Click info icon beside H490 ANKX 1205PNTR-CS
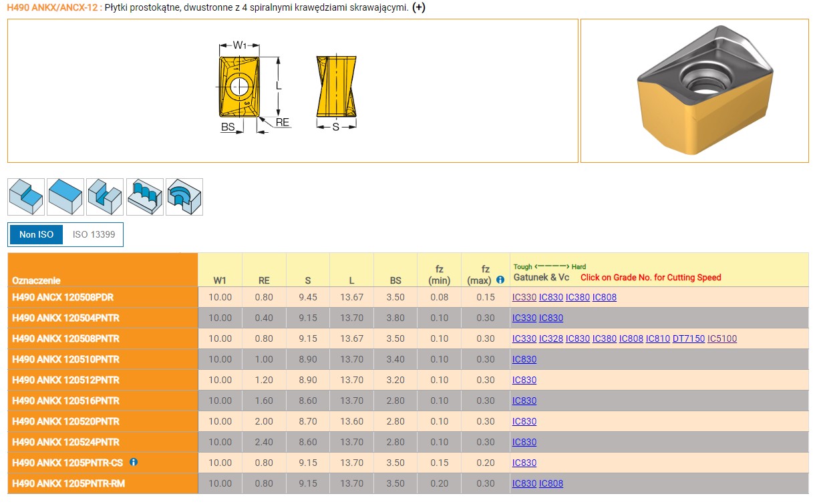817x504 pixels. [x=134, y=462]
